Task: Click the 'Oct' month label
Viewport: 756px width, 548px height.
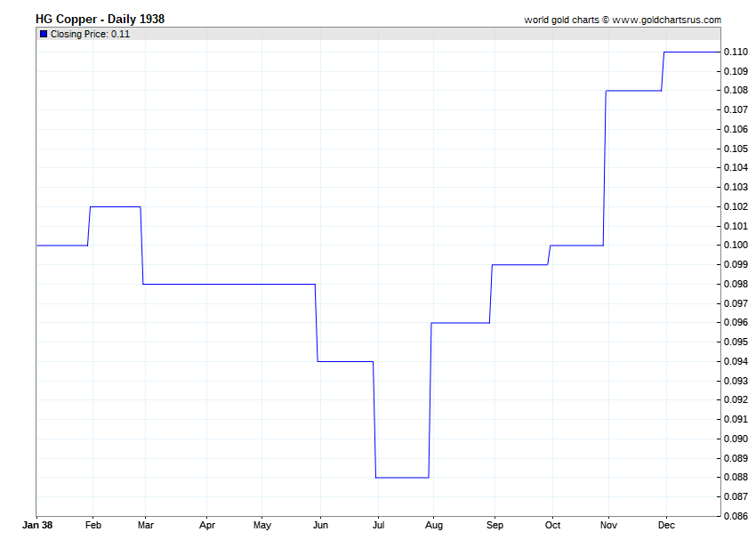Action: 552,525
